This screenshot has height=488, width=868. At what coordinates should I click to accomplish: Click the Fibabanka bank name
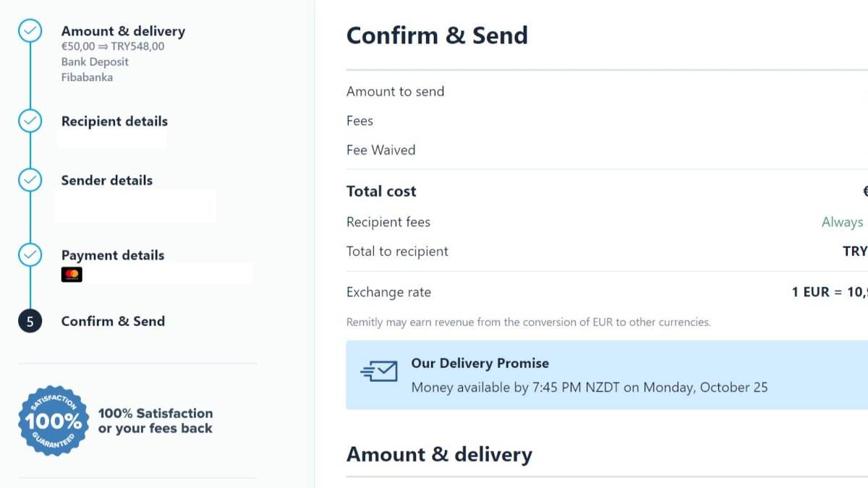[x=87, y=77]
